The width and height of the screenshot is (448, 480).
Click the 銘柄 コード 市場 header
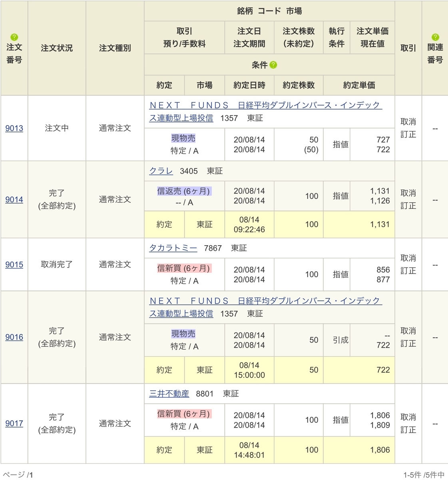coord(269,11)
